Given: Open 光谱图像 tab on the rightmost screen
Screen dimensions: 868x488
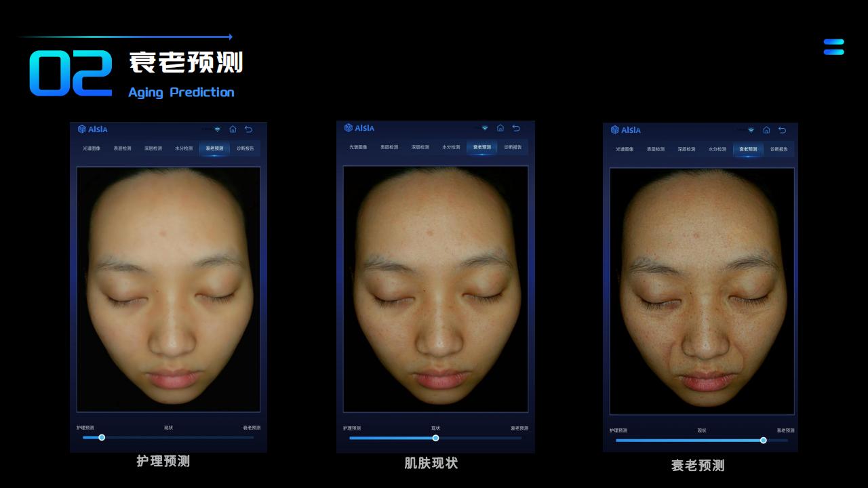Looking at the screenshot, I should pos(625,149).
